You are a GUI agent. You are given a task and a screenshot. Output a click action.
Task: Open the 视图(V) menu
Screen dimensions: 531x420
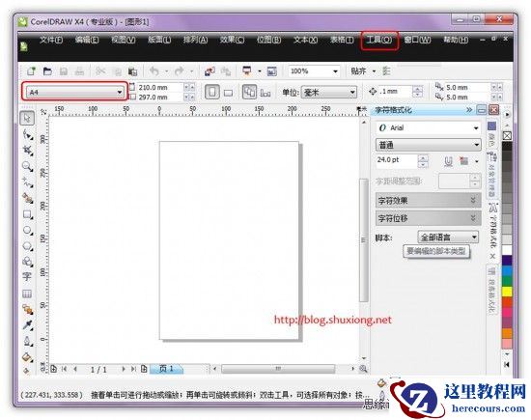(124, 40)
